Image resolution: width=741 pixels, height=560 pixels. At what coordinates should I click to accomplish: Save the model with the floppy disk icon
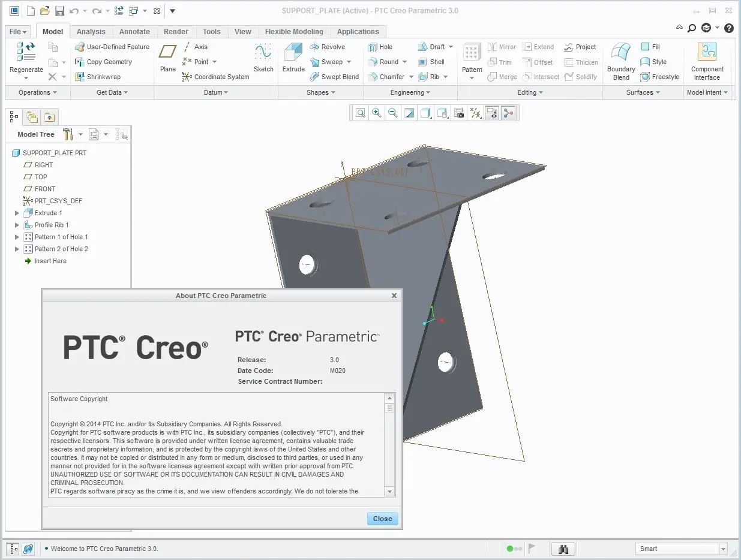click(59, 11)
